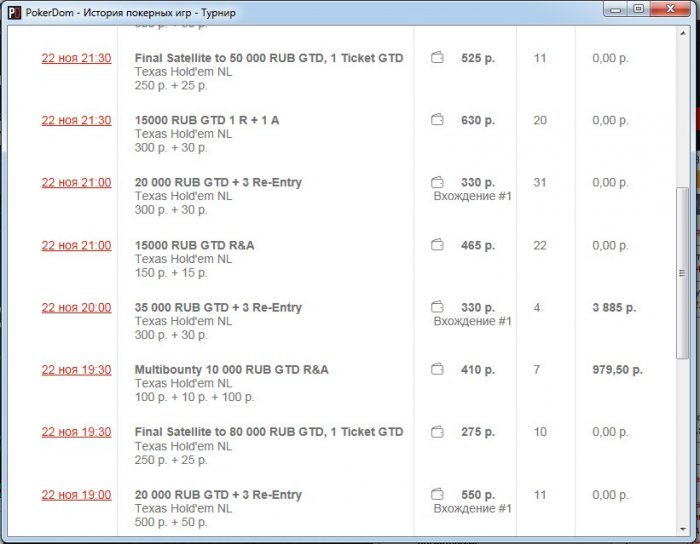Click wallet icon in the 465 р. row
Viewport: 700px width, 544px height.
click(x=437, y=245)
